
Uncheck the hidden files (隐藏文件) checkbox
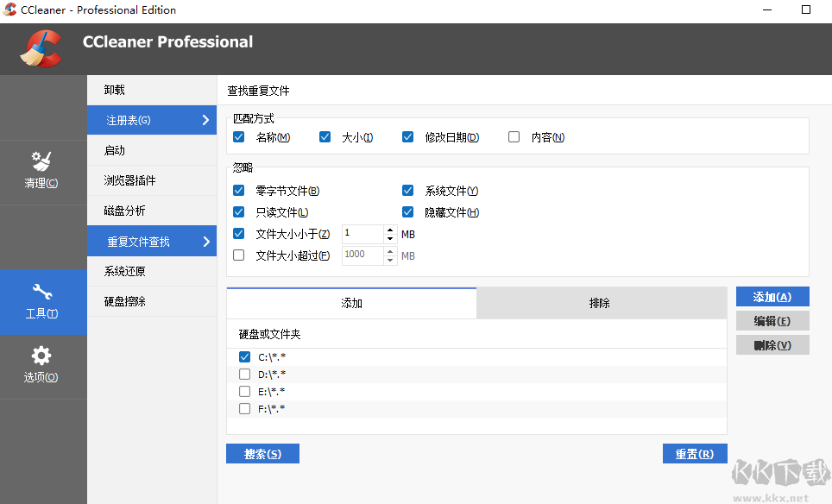tap(407, 211)
